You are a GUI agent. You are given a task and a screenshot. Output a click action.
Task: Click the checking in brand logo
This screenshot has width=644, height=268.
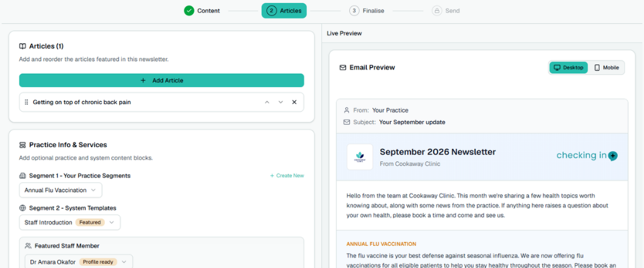(x=587, y=156)
